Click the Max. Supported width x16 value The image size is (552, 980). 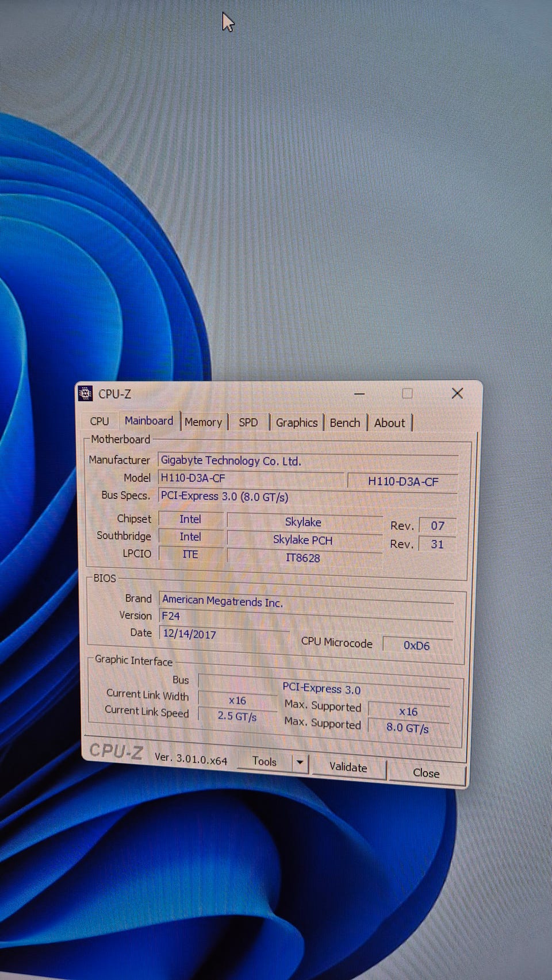tap(408, 711)
